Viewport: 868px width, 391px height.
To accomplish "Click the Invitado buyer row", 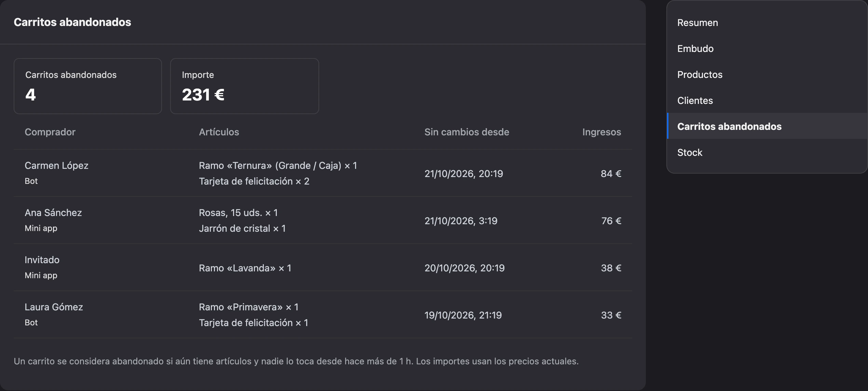I will 323,268.
